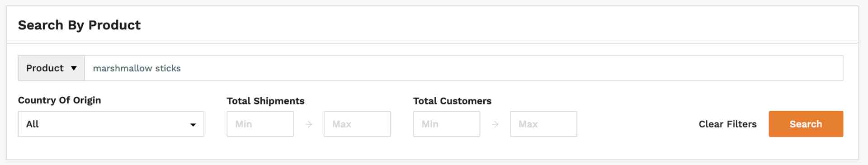The image size is (868, 165).
Task: Click the Country Of Origin label
Action: [59, 100]
